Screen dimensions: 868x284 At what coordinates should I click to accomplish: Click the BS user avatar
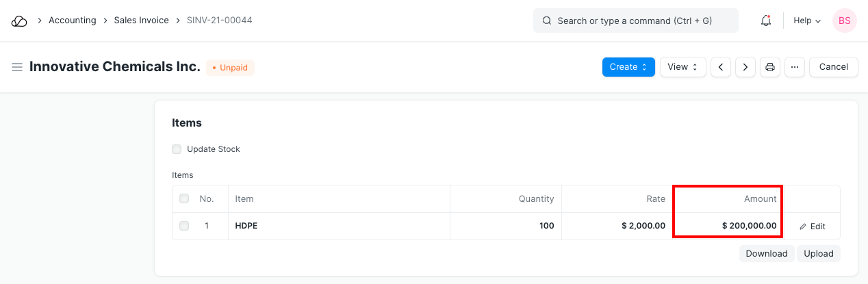(844, 21)
